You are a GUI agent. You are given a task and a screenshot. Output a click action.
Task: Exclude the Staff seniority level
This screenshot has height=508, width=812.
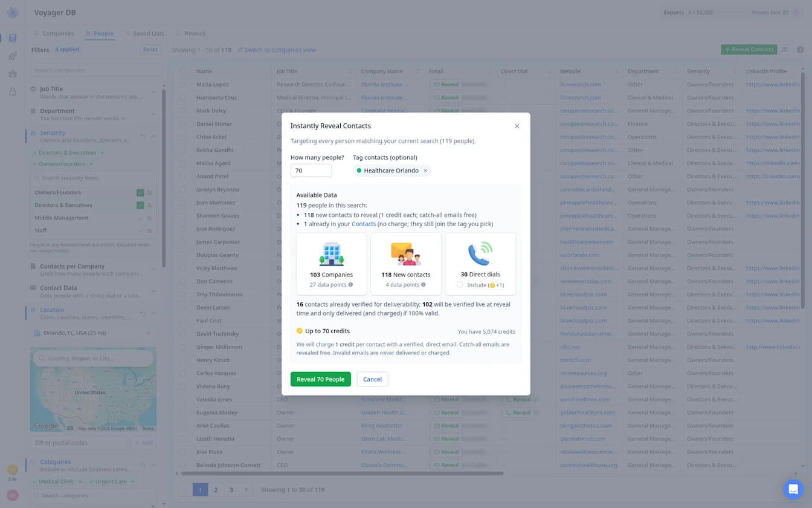click(x=149, y=230)
